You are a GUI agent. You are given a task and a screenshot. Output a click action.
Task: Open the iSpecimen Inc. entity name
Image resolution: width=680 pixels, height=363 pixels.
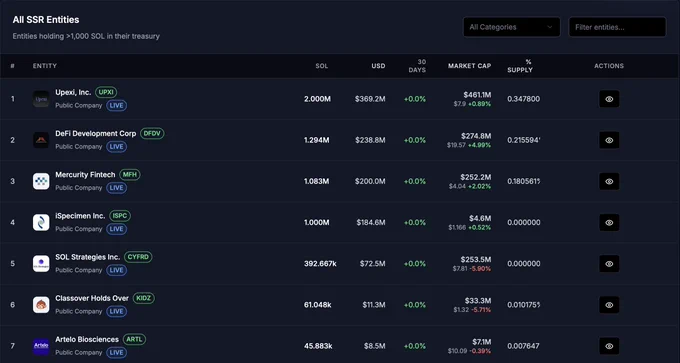click(x=80, y=216)
